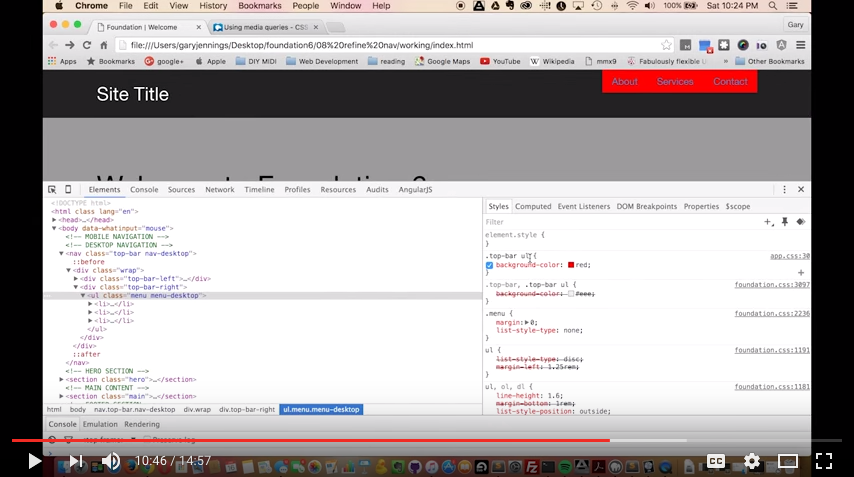The image size is (854, 477).
Task: Open the Timeline tab
Action: 259,189
